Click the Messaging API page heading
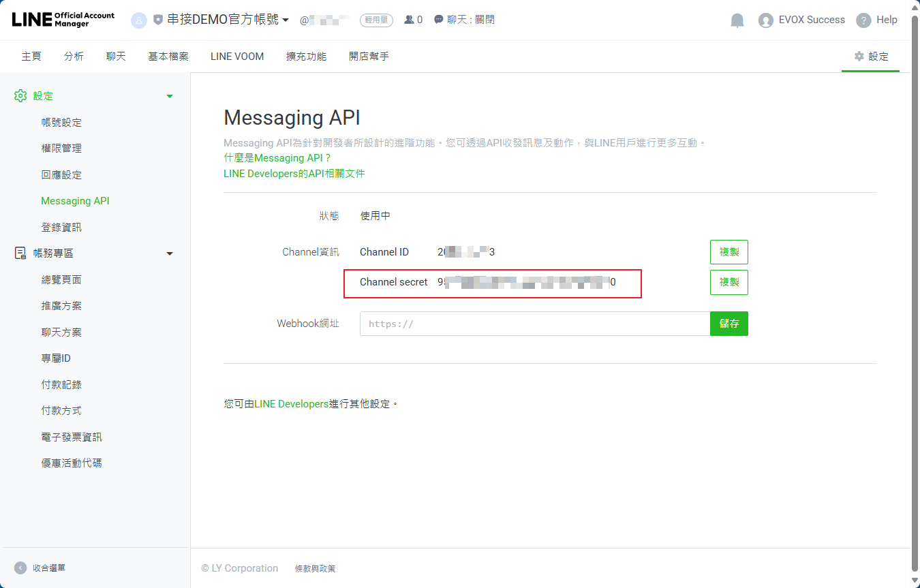The width and height of the screenshot is (920, 588). pyautogui.click(x=292, y=118)
